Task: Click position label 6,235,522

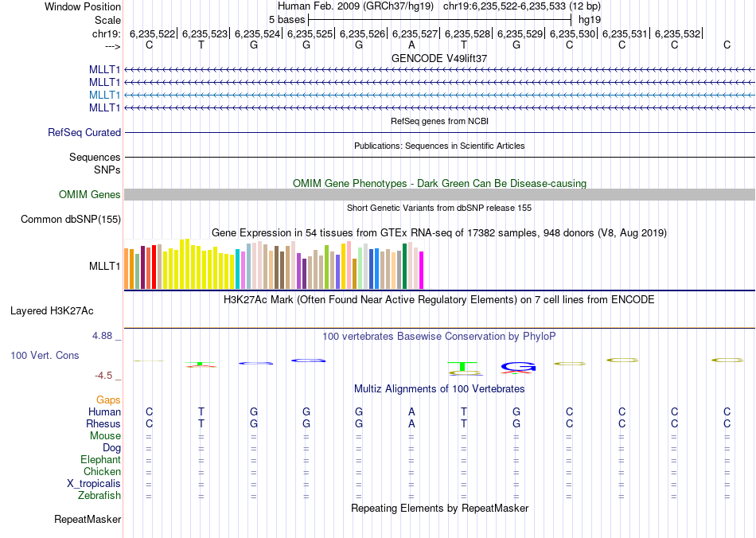Action: tap(152, 33)
